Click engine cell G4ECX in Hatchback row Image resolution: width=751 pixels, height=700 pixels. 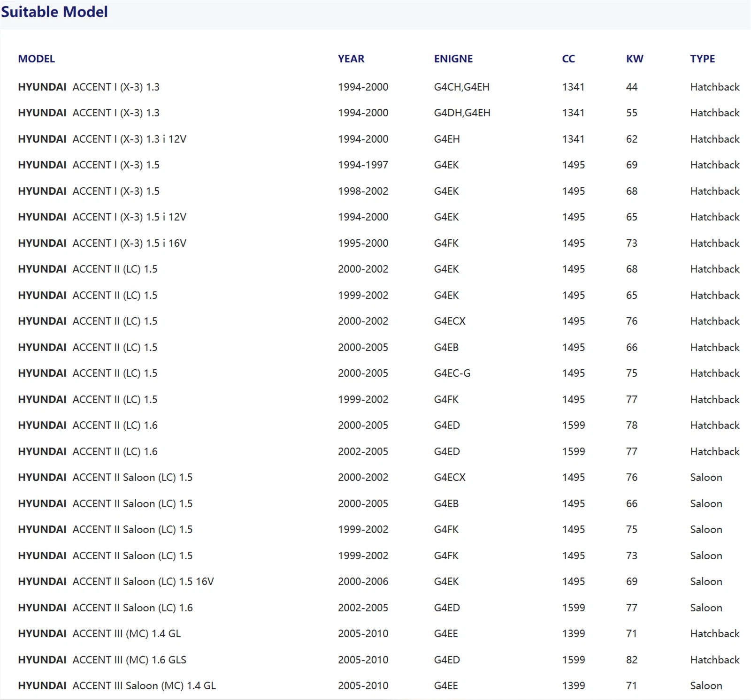[450, 321]
